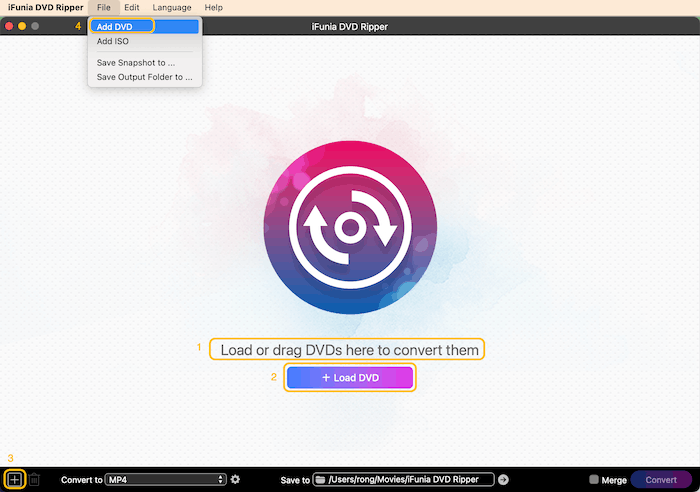The image size is (700, 492).
Task: Click the red close window button
Action: point(10,25)
